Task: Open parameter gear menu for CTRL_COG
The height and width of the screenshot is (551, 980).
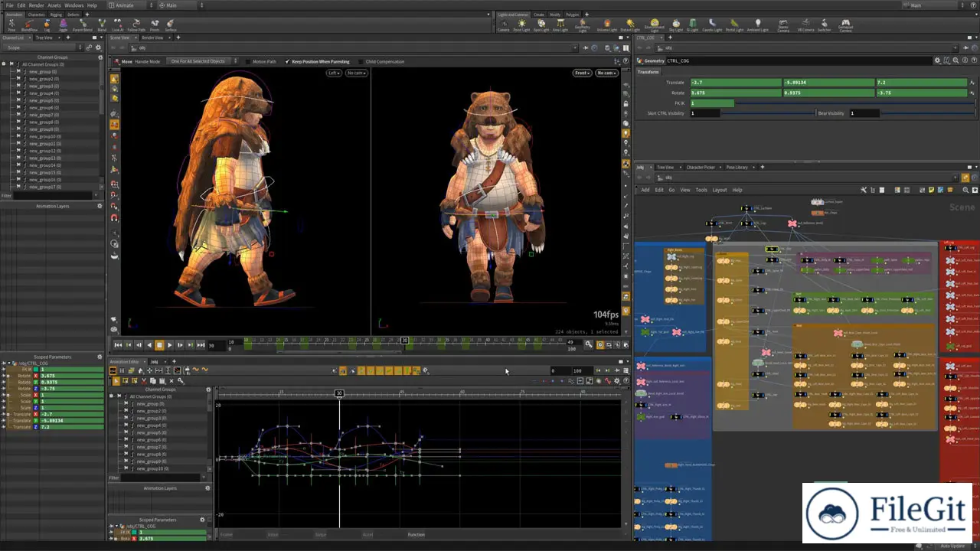Action: pyautogui.click(x=937, y=60)
